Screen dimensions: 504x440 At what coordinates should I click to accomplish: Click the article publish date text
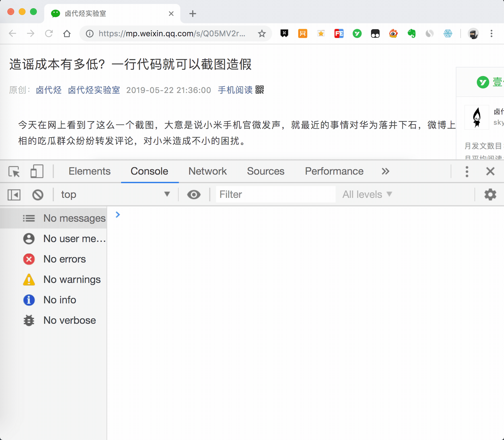pyautogui.click(x=169, y=90)
